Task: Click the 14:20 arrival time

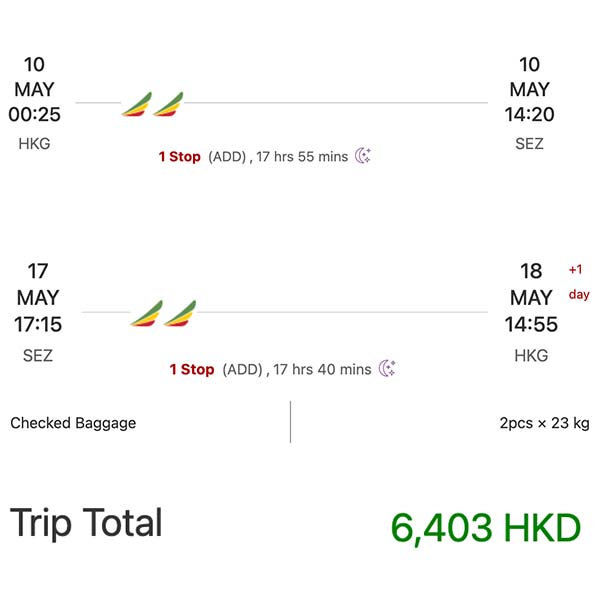Action: point(529,115)
